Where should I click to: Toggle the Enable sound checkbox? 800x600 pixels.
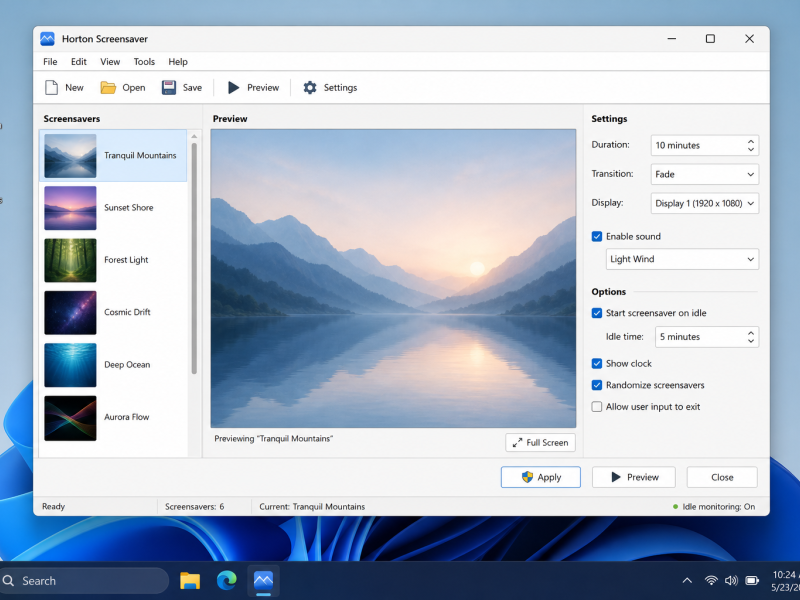(x=597, y=236)
